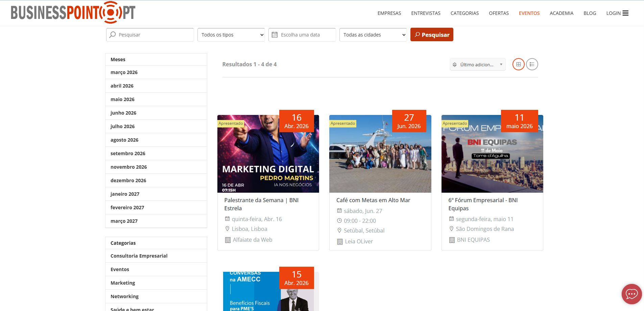Open Café com Metas em Alto Mar event
The width and height of the screenshot is (644, 311).
[373, 200]
